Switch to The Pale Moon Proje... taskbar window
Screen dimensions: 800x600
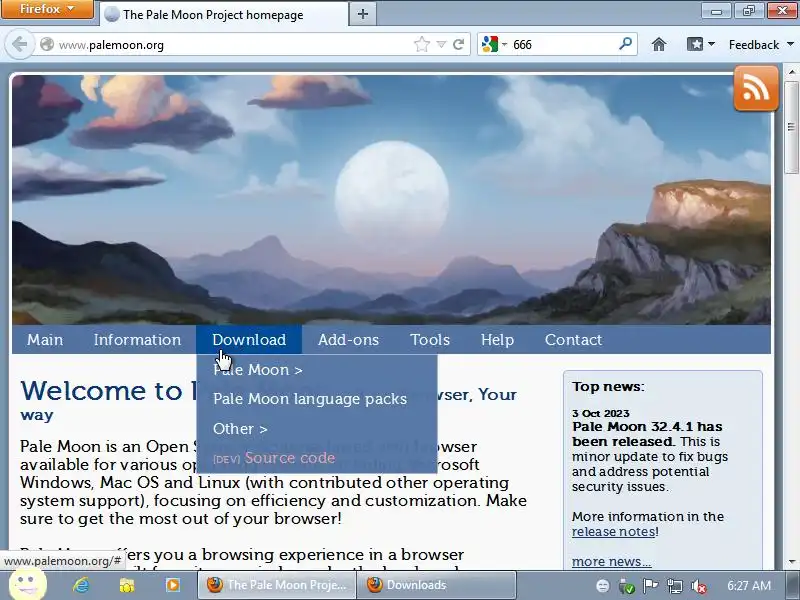(x=276, y=585)
